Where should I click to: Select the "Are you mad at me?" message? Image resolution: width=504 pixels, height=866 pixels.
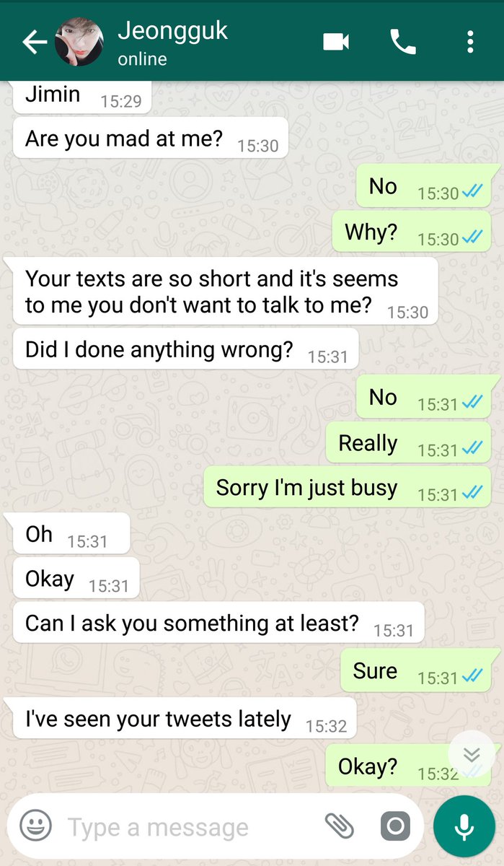(151, 138)
